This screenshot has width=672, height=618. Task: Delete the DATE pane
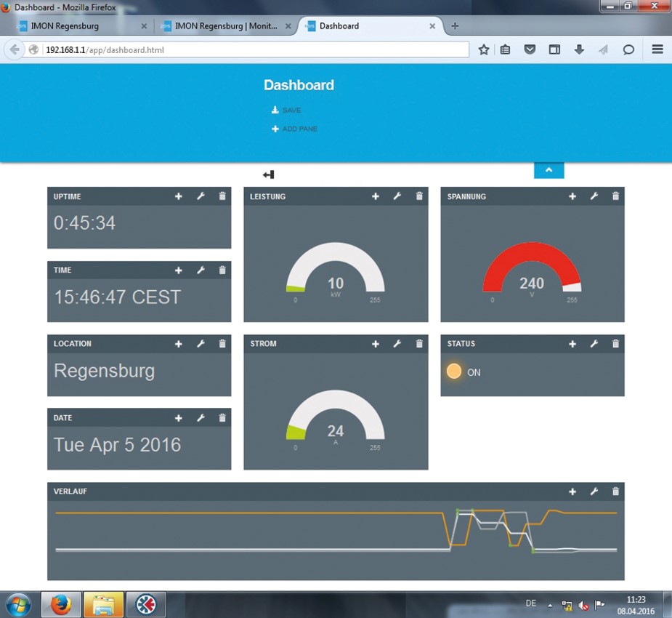click(222, 418)
